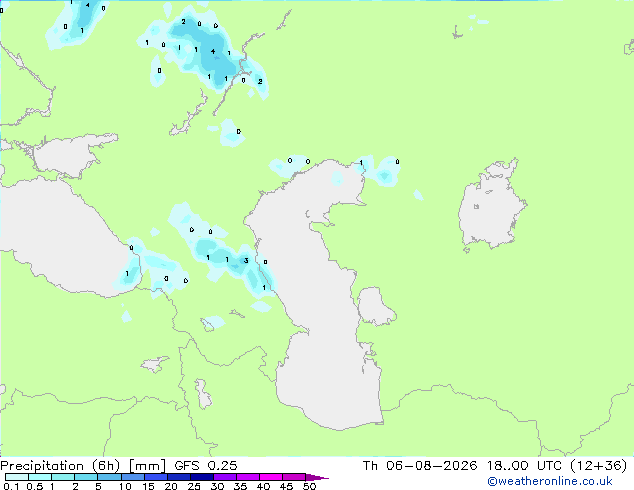Click the over-50 arrow tip of legend
The width and height of the screenshot is (634, 490).
coord(317,477)
